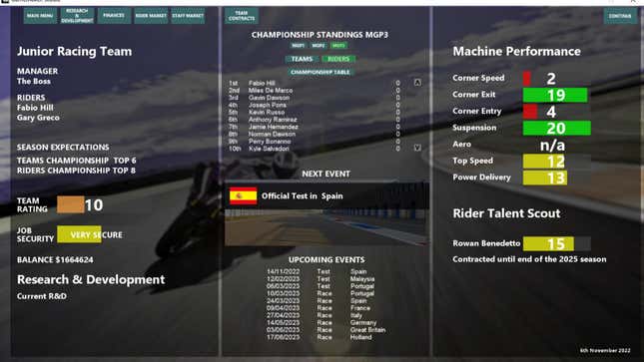Show Riders championship standings

pos(338,59)
